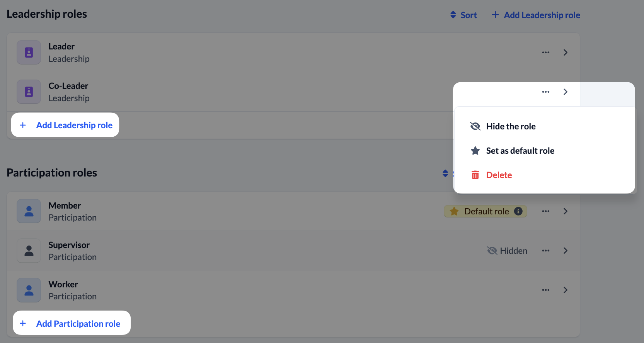
Task: Open three-dot menu for Worker role
Action: tap(546, 290)
